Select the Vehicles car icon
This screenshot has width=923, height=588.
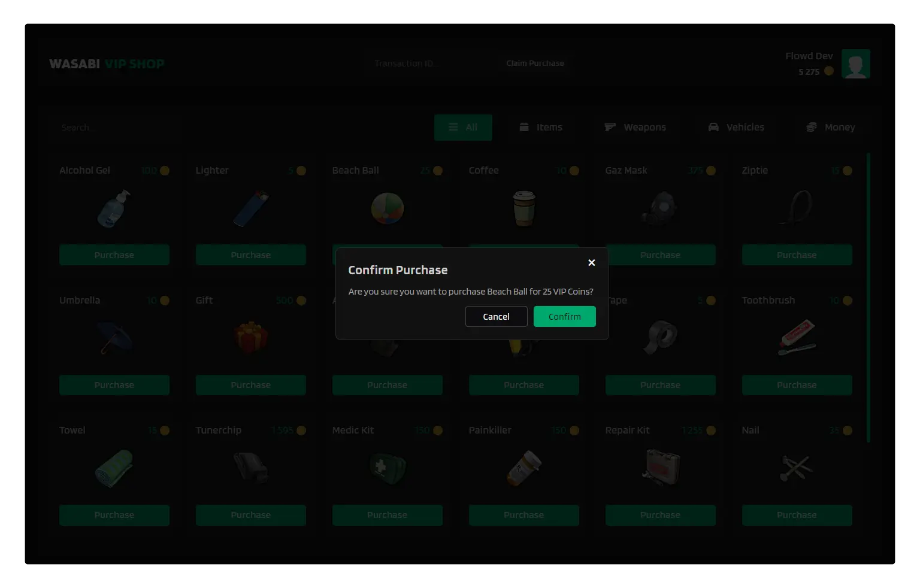[x=712, y=127]
